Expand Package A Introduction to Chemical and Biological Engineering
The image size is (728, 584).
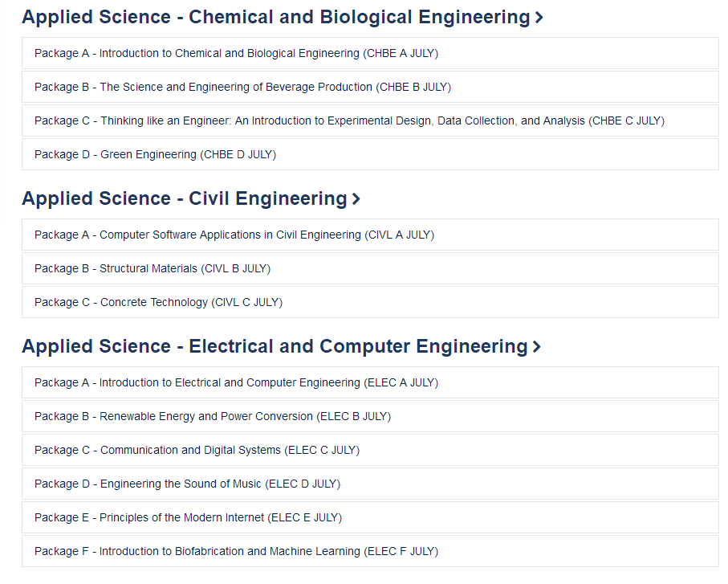coord(370,54)
